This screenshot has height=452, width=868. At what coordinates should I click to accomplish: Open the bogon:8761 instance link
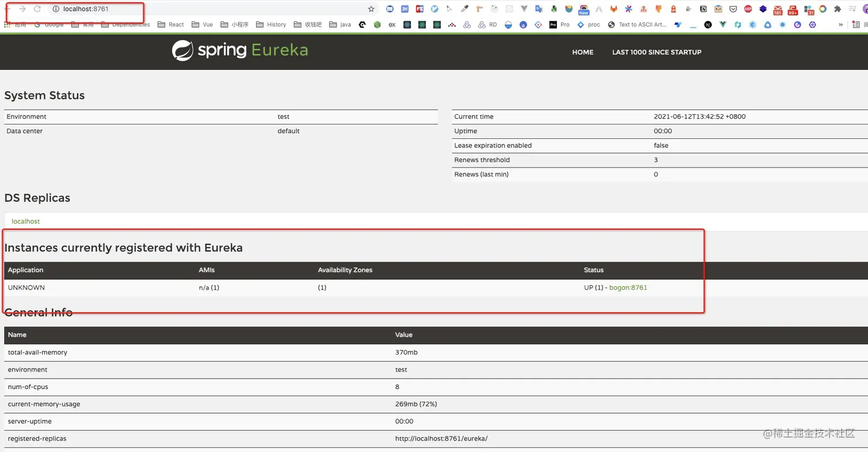(628, 288)
